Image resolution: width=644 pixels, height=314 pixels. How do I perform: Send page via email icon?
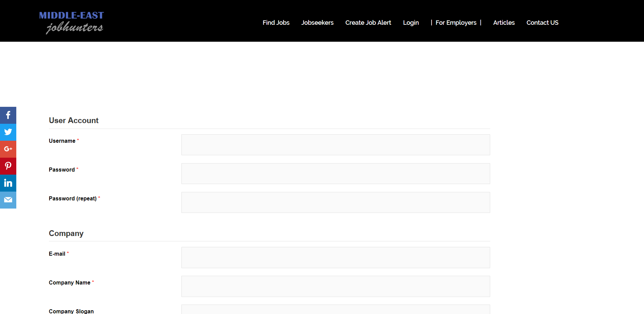8,200
